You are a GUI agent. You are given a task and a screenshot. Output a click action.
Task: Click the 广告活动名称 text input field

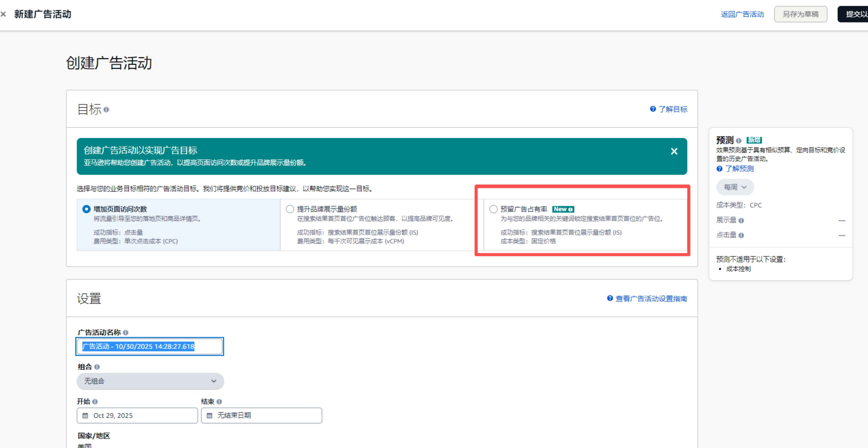coord(150,346)
